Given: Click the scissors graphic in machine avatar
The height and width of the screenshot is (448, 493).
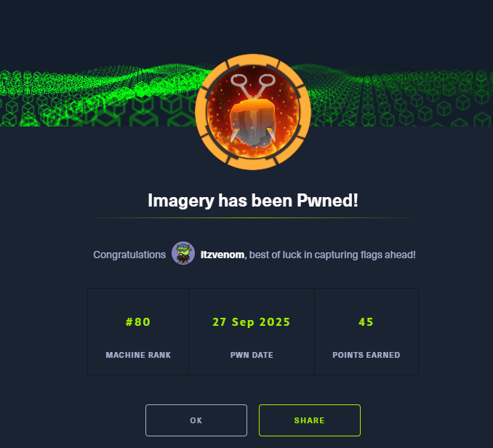Looking at the screenshot, I should click(253, 86).
